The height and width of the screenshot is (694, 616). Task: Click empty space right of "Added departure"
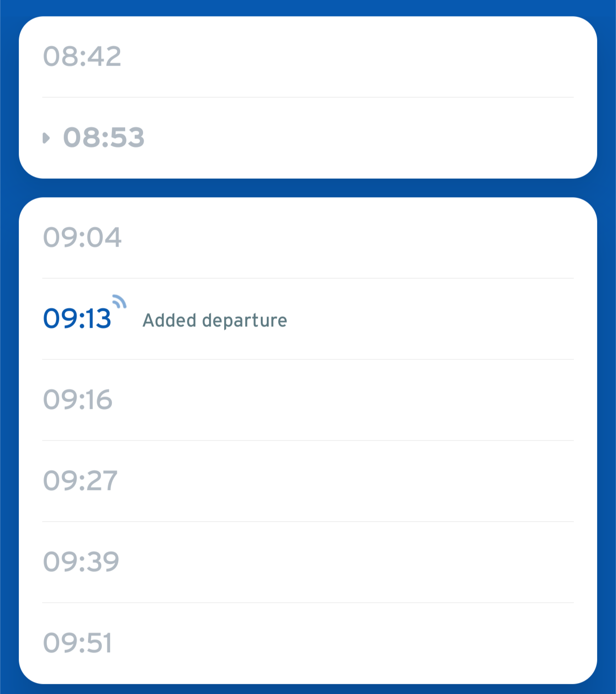[431, 319]
